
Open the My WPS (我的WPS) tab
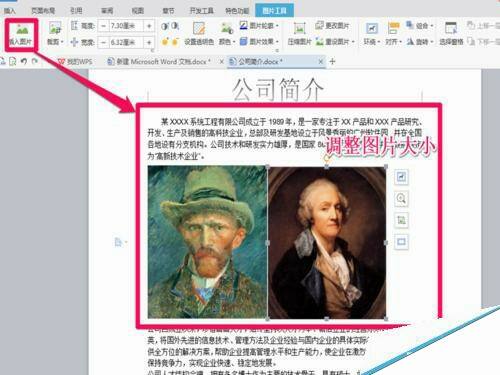pyautogui.click(x=75, y=62)
